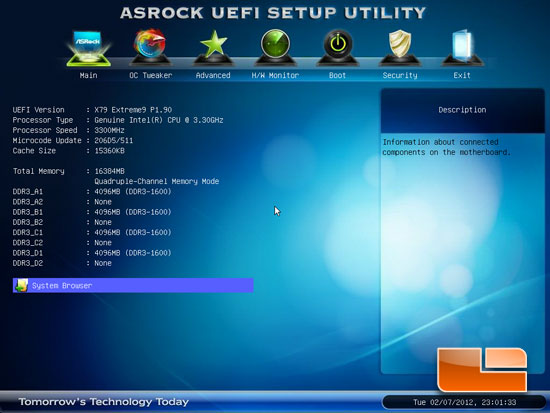The height and width of the screenshot is (413, 550).
Task: Open the Boot tab label
Action: coord(337,75)
